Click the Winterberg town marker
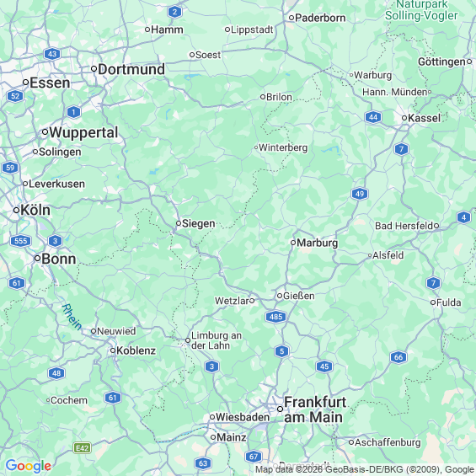This screenshot has width=476, height=476. coord(256,147)
